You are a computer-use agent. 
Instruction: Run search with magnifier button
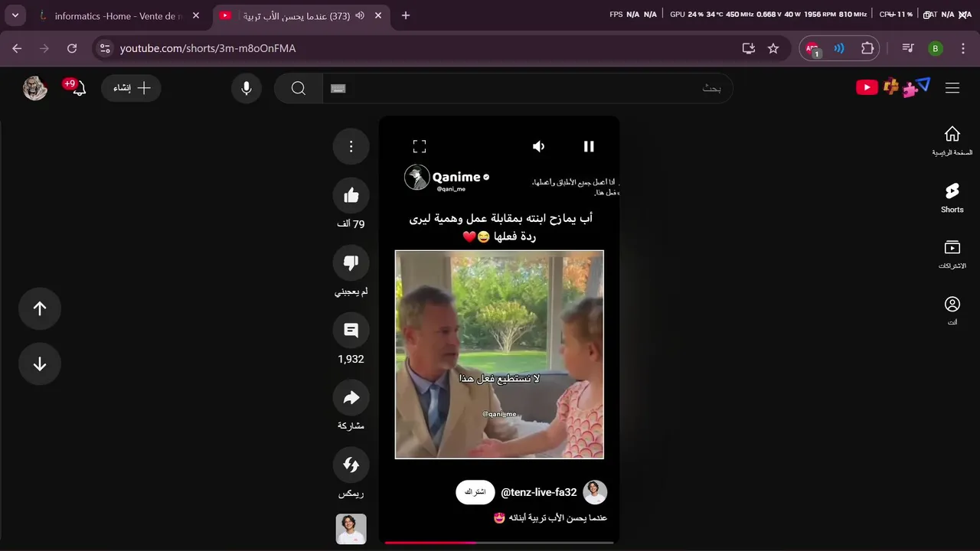[299, 88]
